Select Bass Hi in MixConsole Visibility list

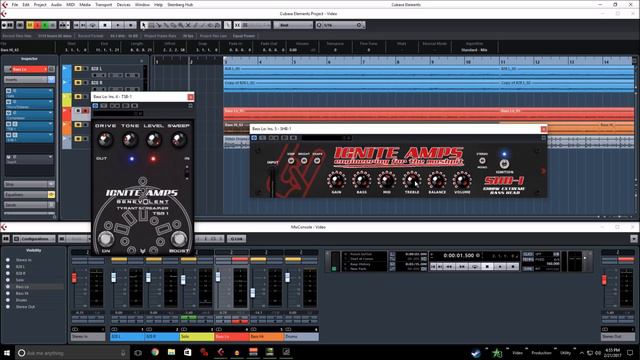[22, 293]
